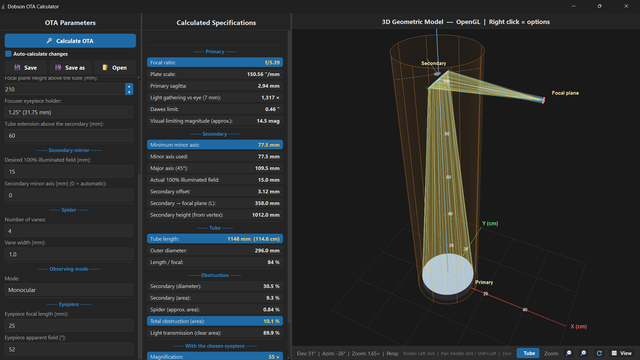The image size is (640, 360).
Task: Click the Light transmission (clear area) row
Action: pyautogui.click(x=215, y=333)
